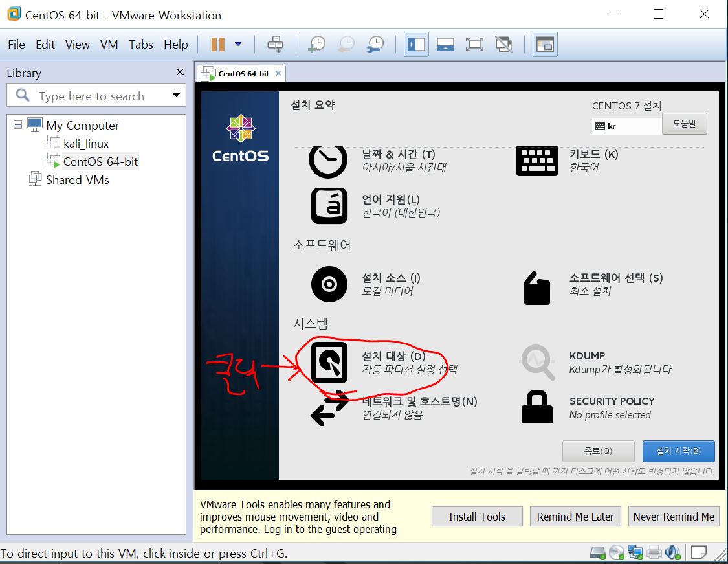Open Security Policy lock icon
728x564 pixels.
[x=536, y=407]
